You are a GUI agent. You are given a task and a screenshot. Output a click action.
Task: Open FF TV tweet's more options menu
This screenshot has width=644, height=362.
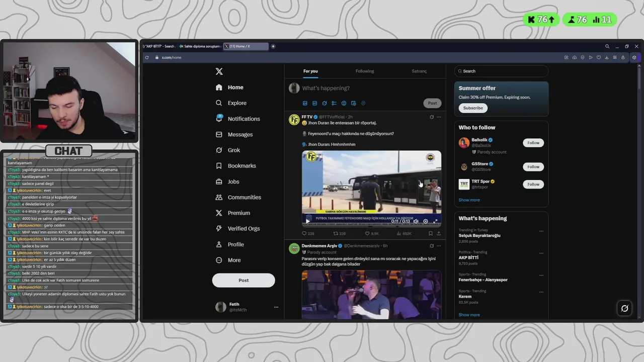(439, 117)
